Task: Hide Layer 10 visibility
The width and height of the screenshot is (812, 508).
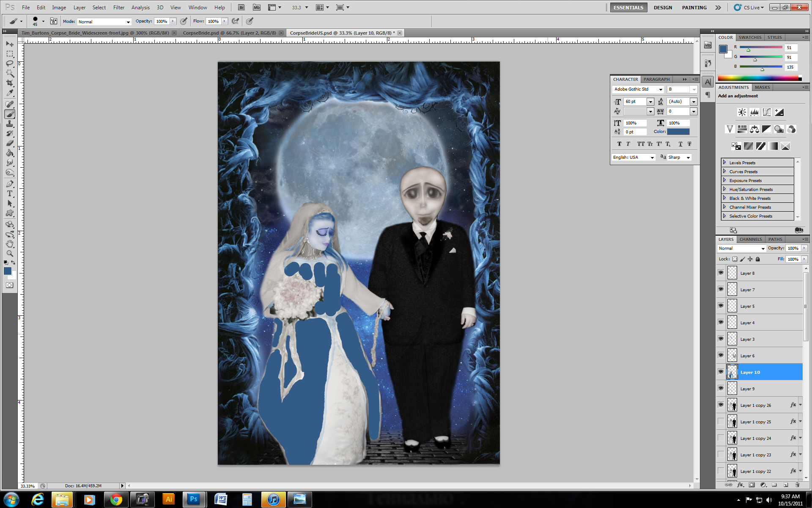Action: 721,372
